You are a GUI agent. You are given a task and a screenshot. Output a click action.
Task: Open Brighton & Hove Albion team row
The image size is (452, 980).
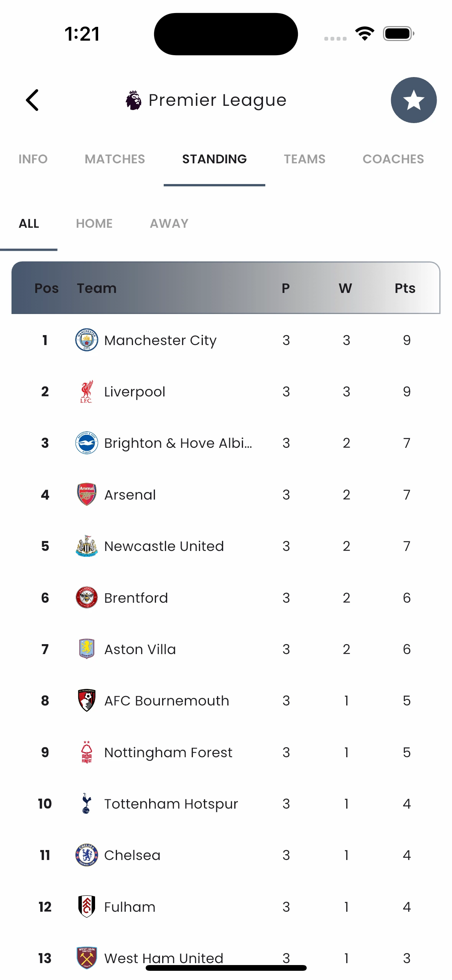178,443
